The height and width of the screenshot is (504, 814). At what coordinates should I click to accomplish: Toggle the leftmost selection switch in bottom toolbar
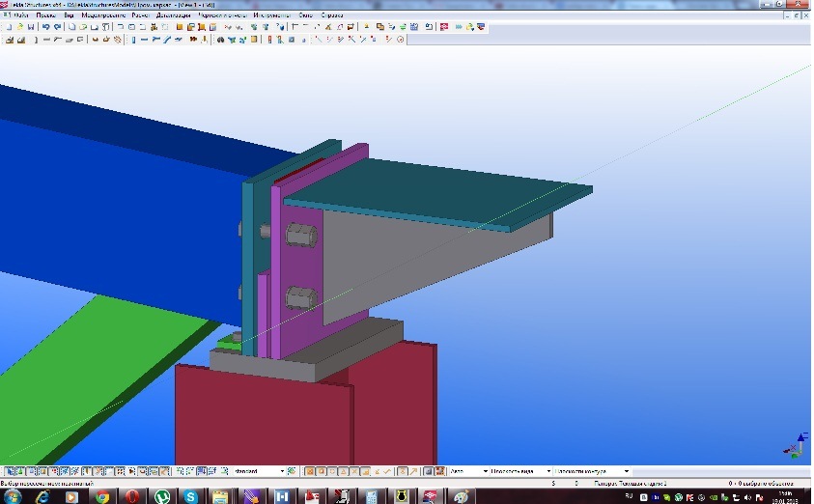8,471
